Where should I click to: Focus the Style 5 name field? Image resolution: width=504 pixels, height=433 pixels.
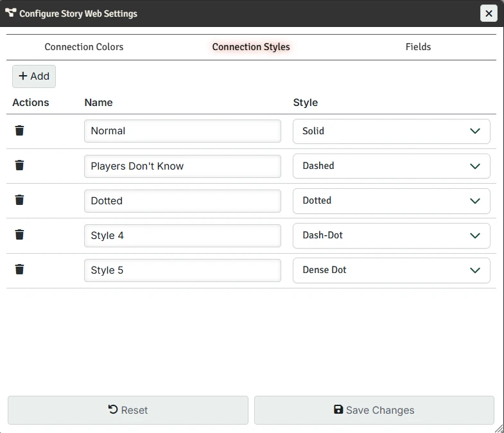click(x=182, y=270)
